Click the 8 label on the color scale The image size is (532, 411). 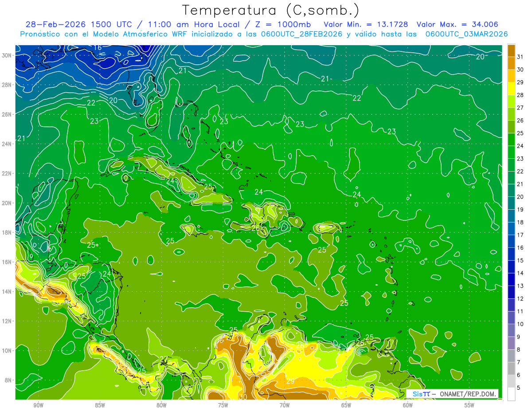(x=519, y=350)
